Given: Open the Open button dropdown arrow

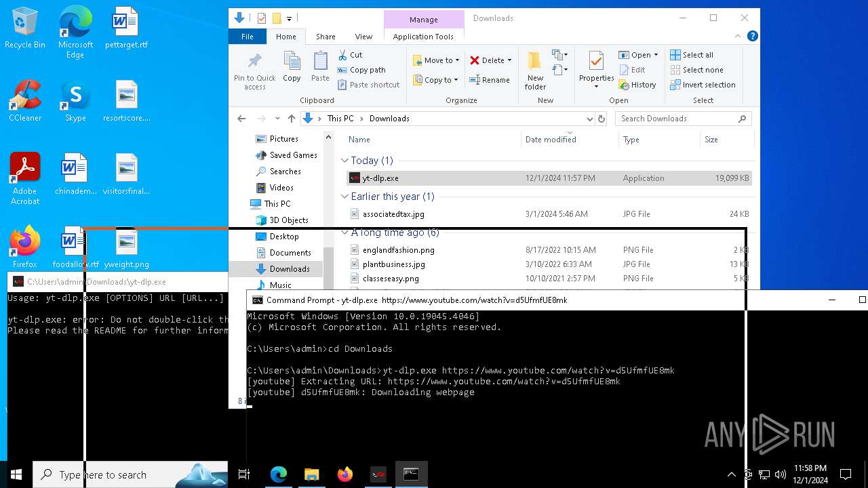Looking at the screenshot, I should 656,55.
